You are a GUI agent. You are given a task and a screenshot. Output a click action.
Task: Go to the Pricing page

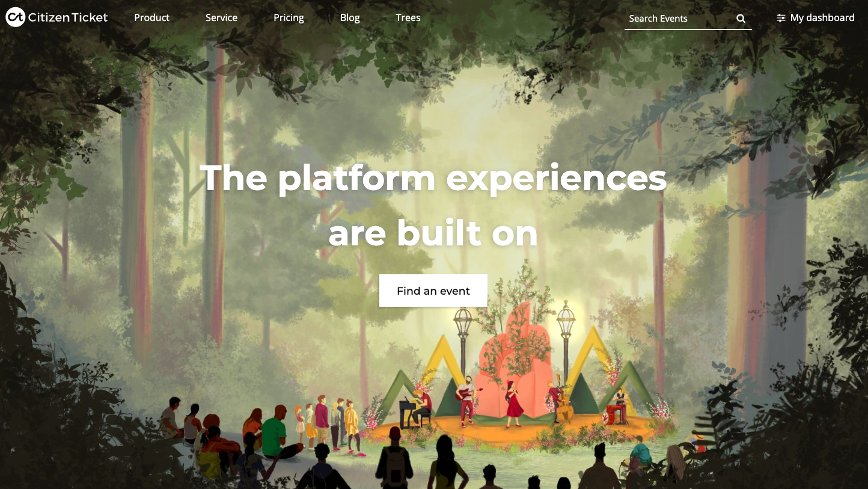click(x=289, y=17)
